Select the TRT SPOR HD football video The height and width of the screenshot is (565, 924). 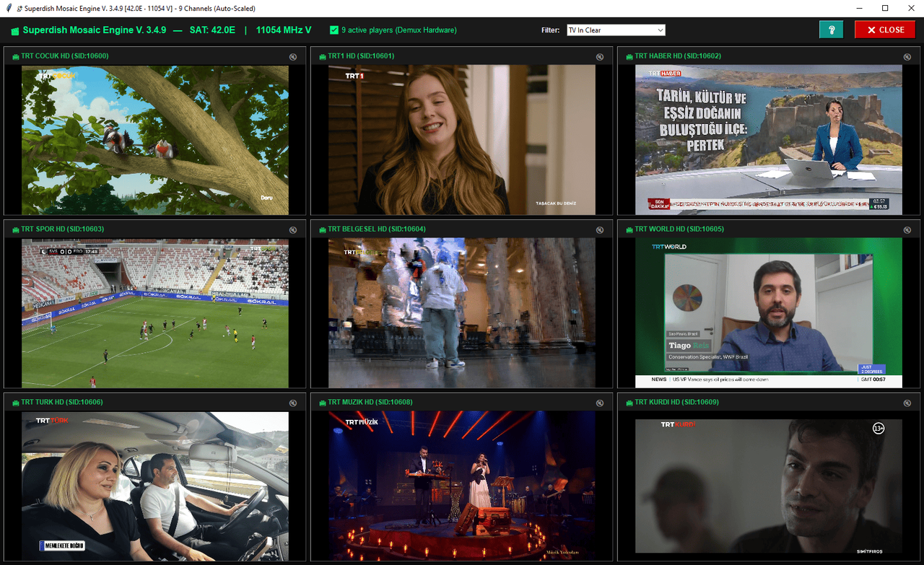click(155, 313)
